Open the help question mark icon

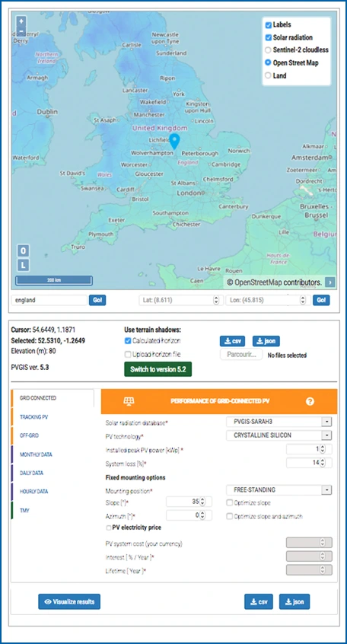coord(310,401)
